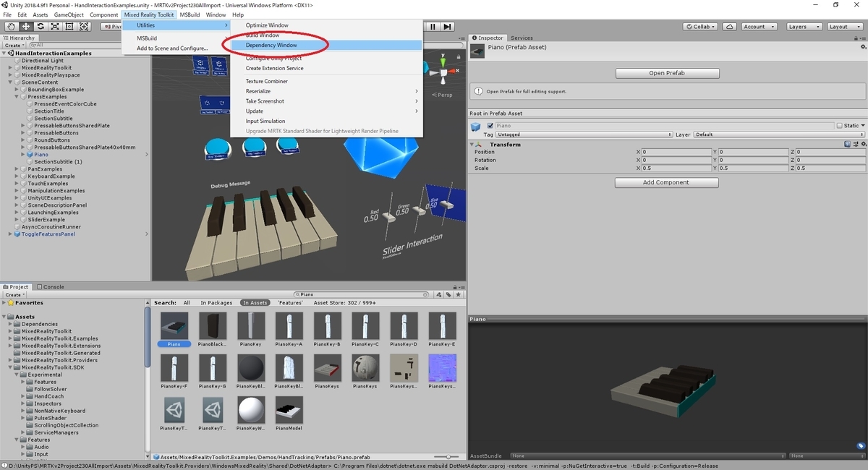Choose Texture Combiner menu entry
This screenshot has width=868, height=470.
[325, 81]
